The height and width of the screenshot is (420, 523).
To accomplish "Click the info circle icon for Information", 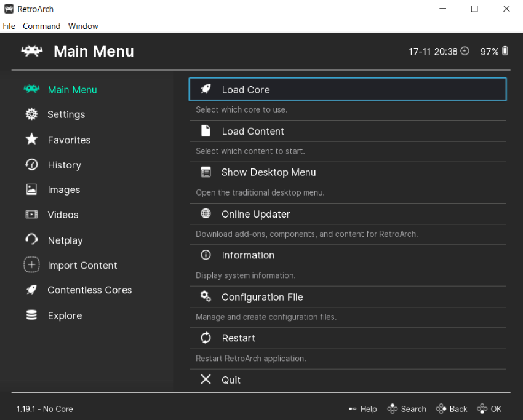I will pos(206,255).
